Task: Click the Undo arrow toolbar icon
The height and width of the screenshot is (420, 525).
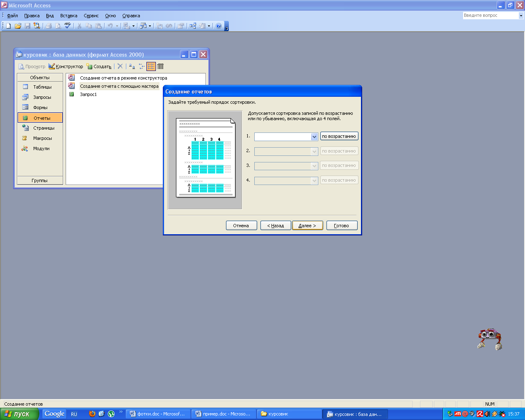Action: 110,26
